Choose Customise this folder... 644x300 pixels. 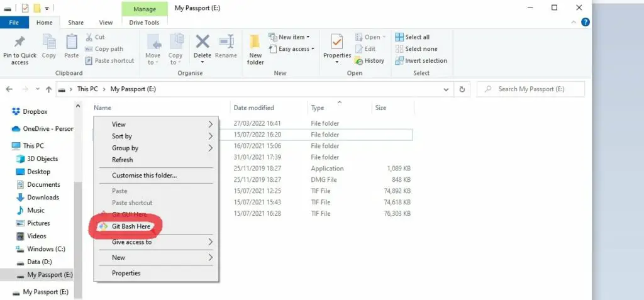[156, 175]
